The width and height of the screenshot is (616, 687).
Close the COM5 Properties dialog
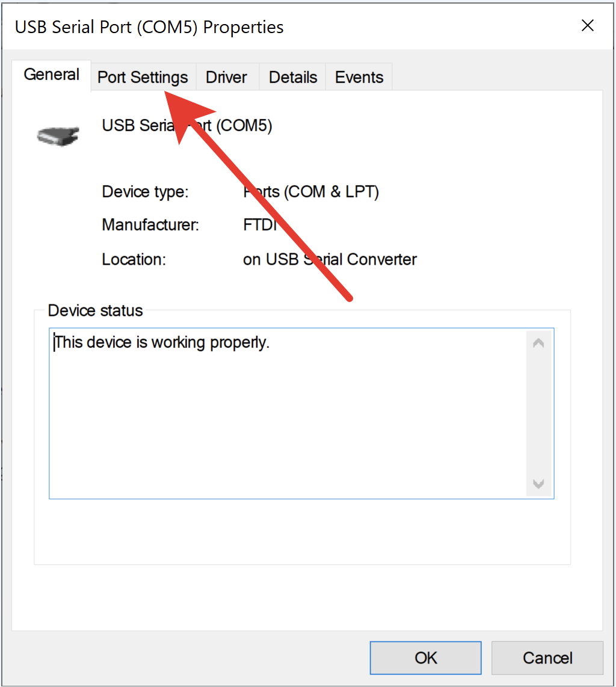(x=587, y=25)
